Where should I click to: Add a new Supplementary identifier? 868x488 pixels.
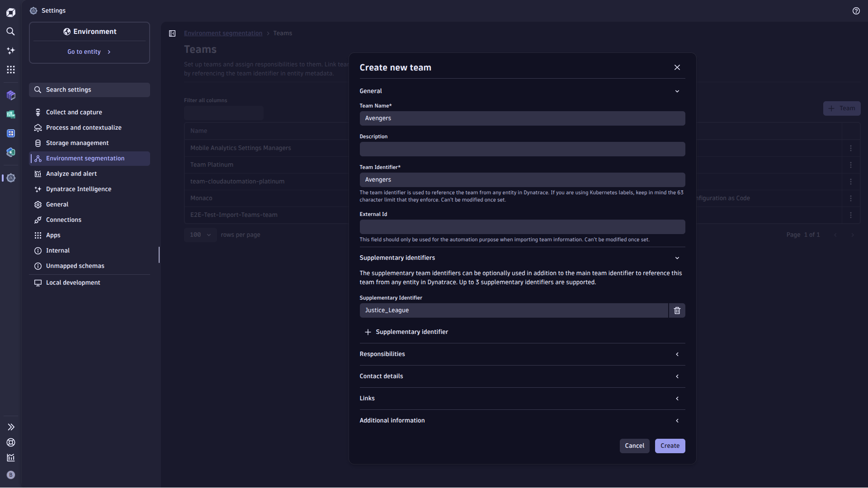click(406, 332)
